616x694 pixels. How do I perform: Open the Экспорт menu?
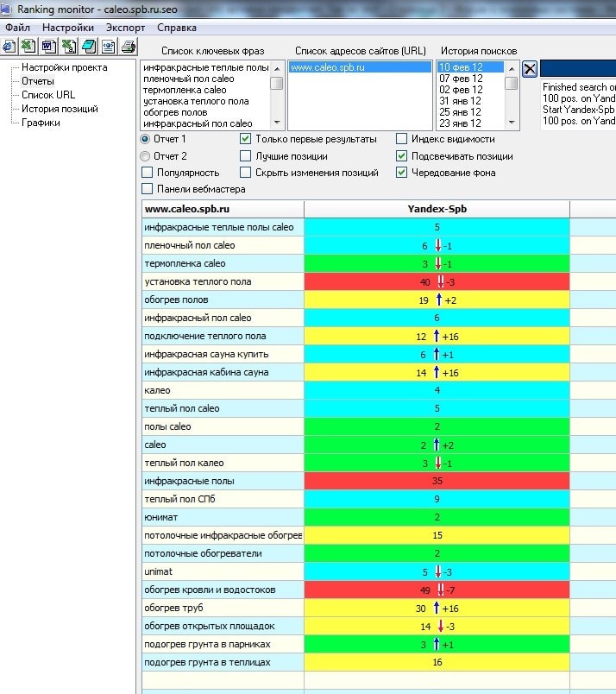tap(125, 28)
